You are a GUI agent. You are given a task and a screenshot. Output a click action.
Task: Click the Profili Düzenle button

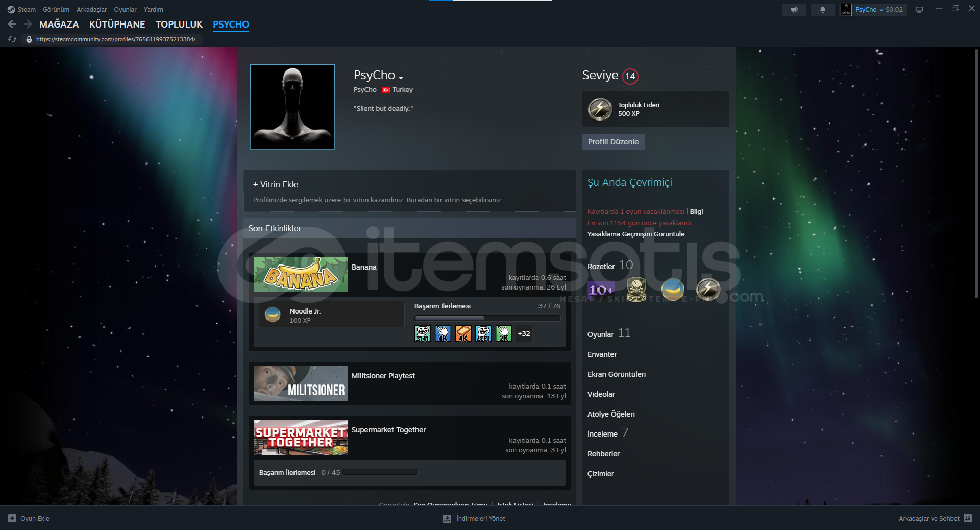coord(614,142)
